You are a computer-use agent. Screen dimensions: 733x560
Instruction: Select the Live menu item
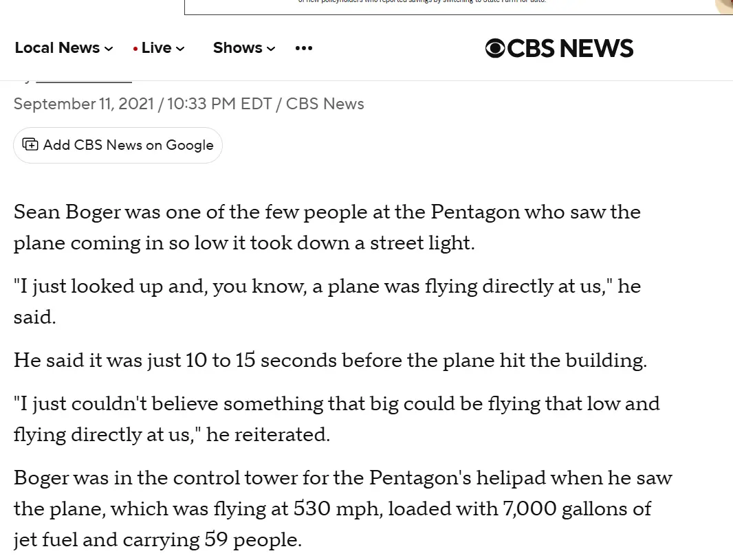(x=157, y=48)
